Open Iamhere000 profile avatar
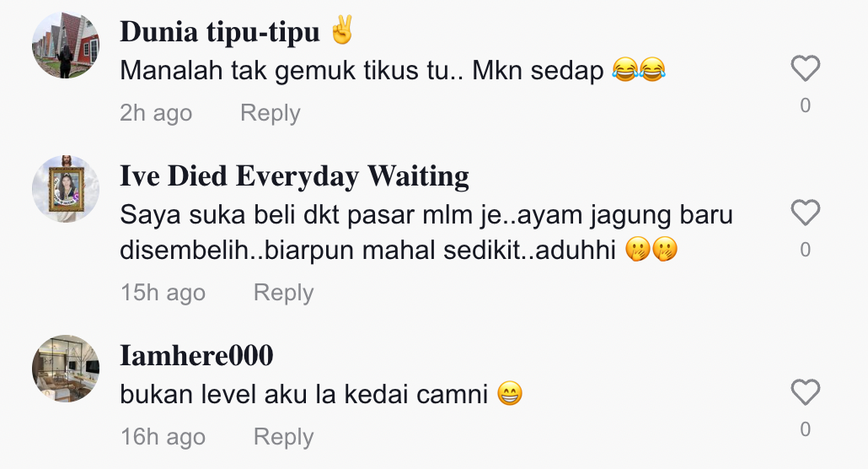868x469 pixels. tap(66, 369)
